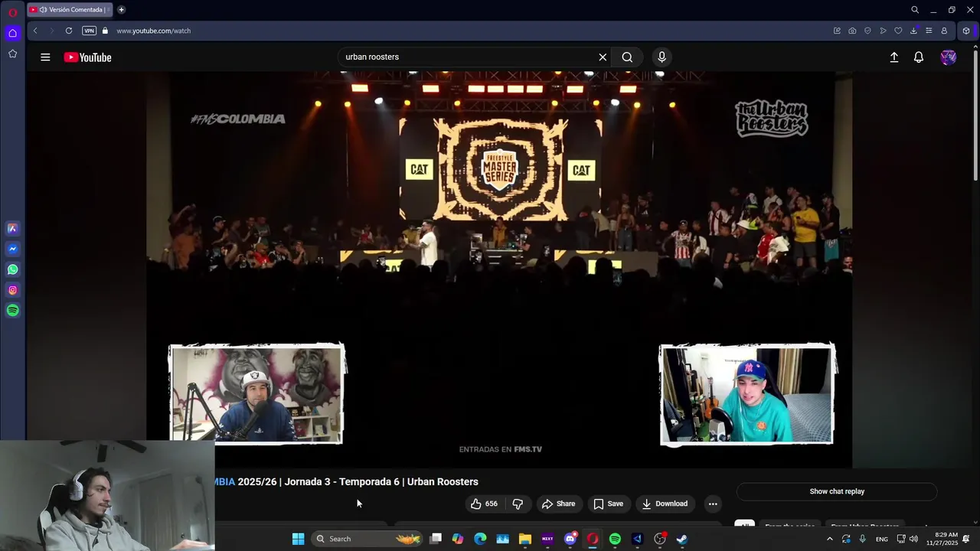The image size is (980, 551).
Task: Open the extensions cube icon
Action: (x=966, y=31)
